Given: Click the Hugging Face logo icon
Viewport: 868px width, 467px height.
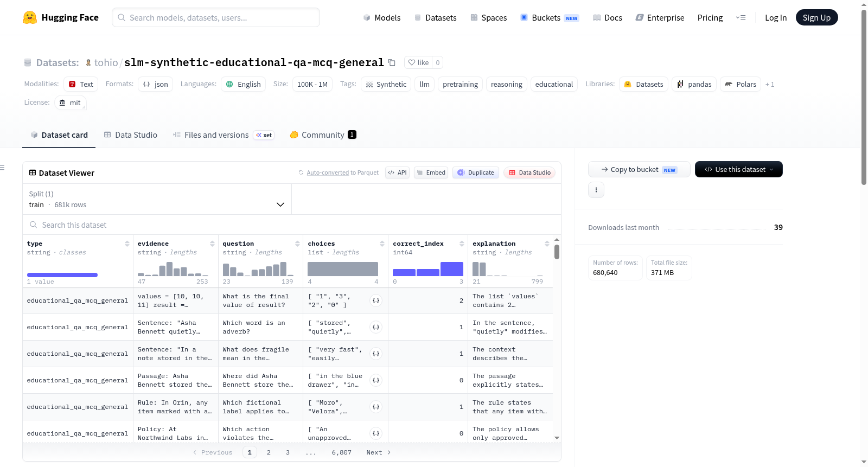Looking at the screenshot, I should pos(30,17).
